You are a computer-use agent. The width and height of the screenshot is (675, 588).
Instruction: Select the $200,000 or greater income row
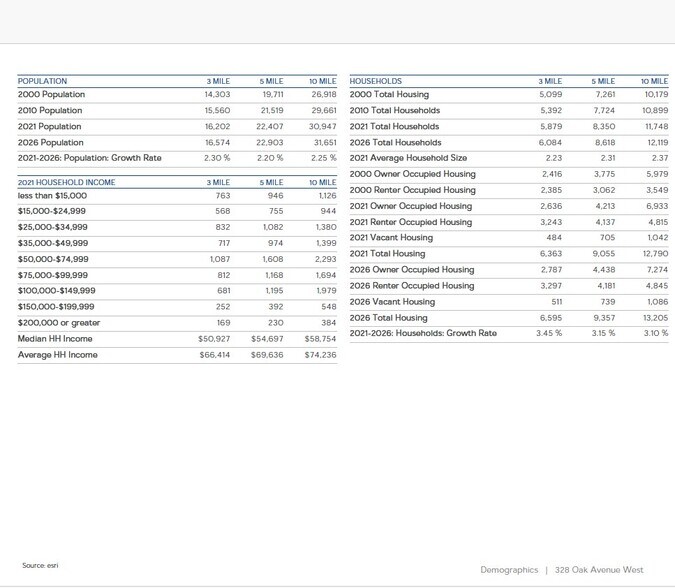point(59,323)
